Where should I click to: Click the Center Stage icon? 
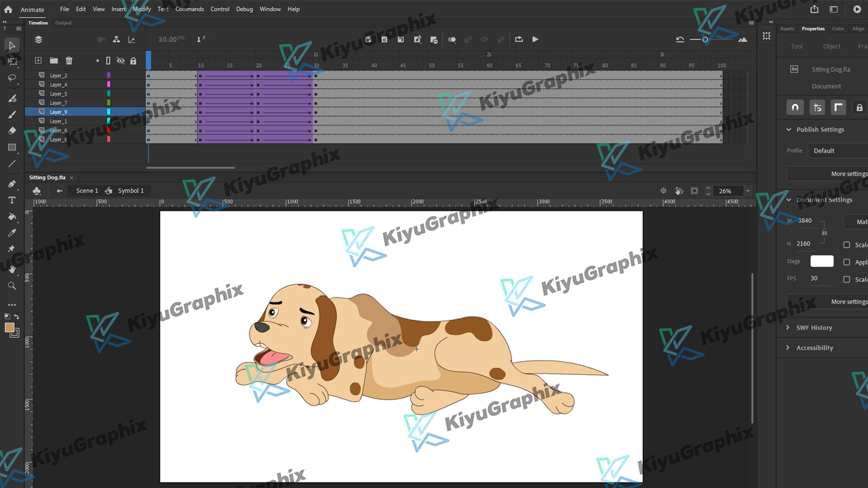pos(663,191)
